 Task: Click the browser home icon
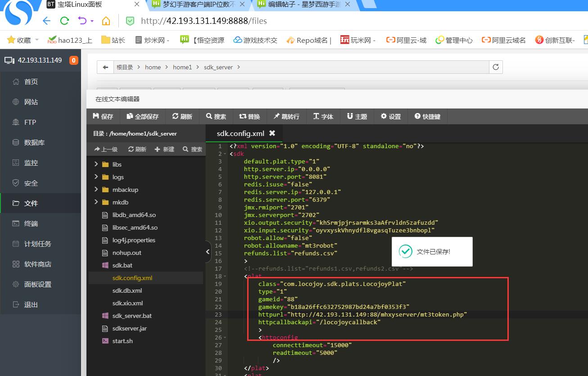tap(106, 21)
